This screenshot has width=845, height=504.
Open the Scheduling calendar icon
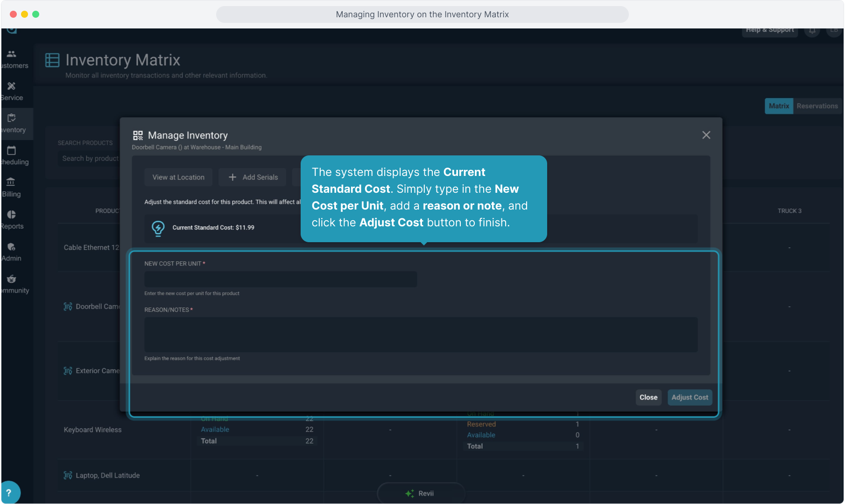pyautogui.click(x=12, y=151)
